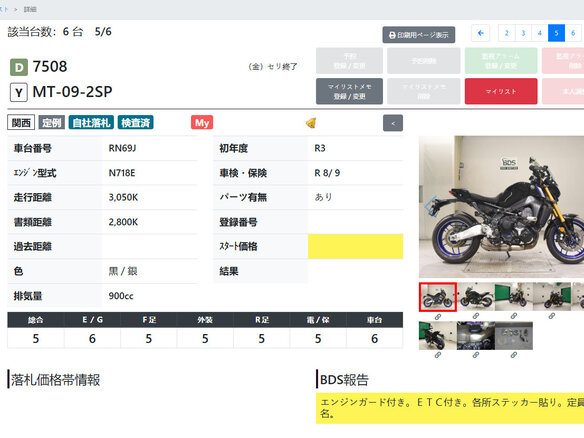Click the faded green alarm 登録/変更 button
Viewport: 584px width, 438px height.
pyautogui.click(x=501, y=61)
